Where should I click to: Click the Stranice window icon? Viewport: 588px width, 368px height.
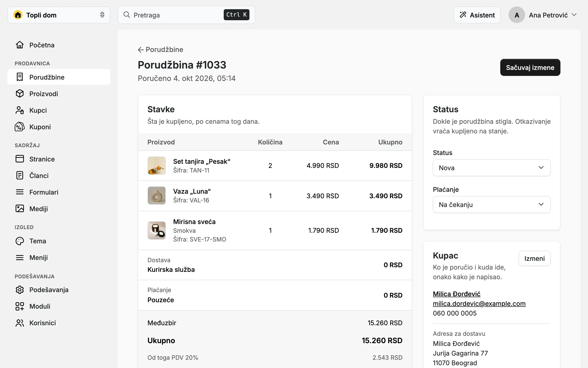20,159
